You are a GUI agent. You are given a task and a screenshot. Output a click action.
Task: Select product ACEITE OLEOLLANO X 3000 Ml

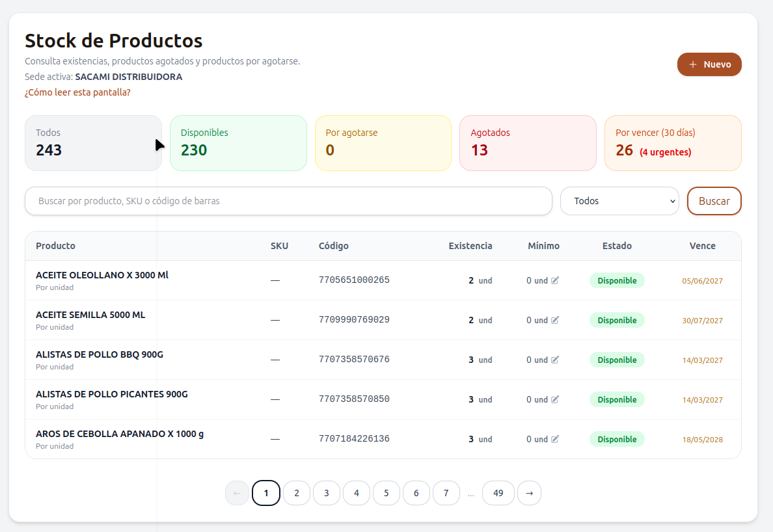[x=102, y=275]
